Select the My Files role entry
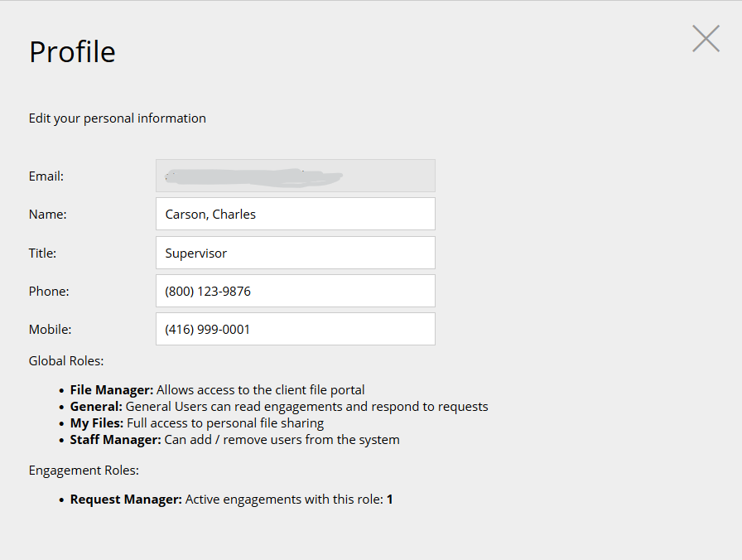Screen dimensions: 742x560 pos(196,422)
